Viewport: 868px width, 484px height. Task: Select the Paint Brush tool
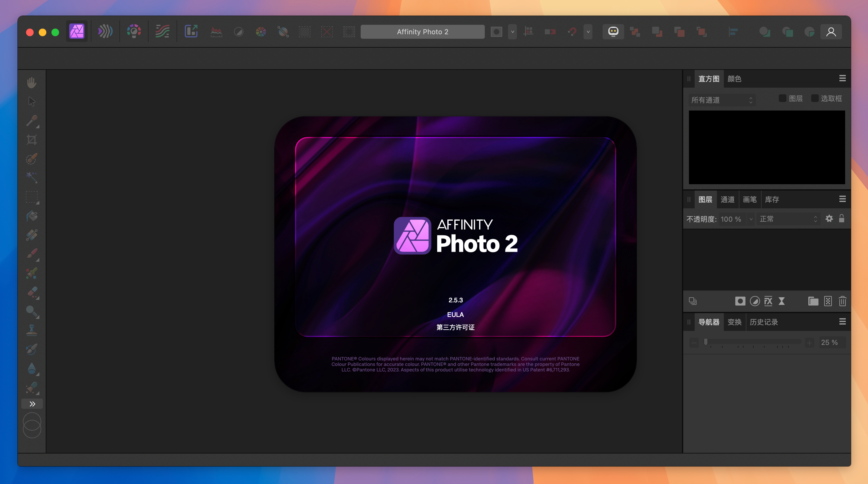click(32, 254)
